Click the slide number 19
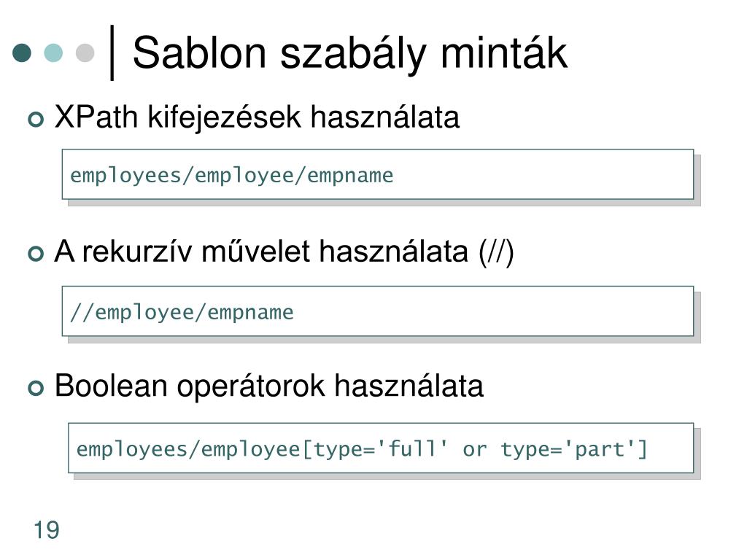Image resolution: width=747 pixels, height=560 pixels. 47,530
